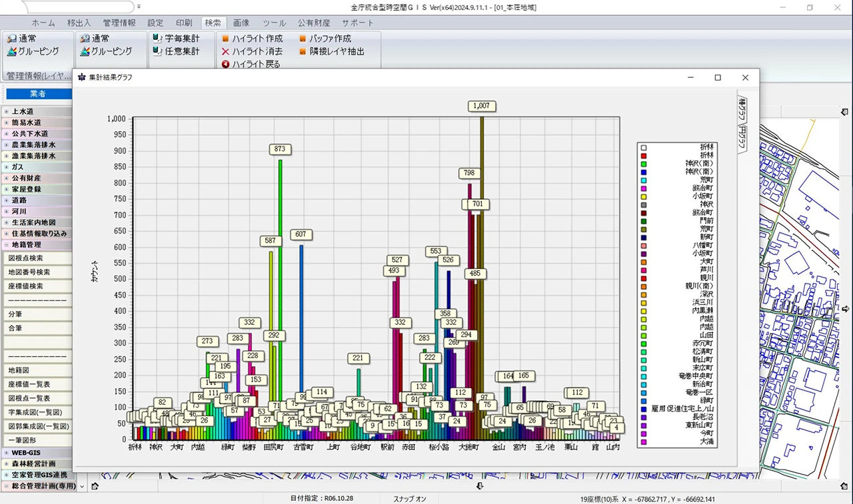The height and width of the screenshot is (504, 853).
Task: Close the 集計結果グラフ window
Action: pyautogui.click(x=745, y=77)
